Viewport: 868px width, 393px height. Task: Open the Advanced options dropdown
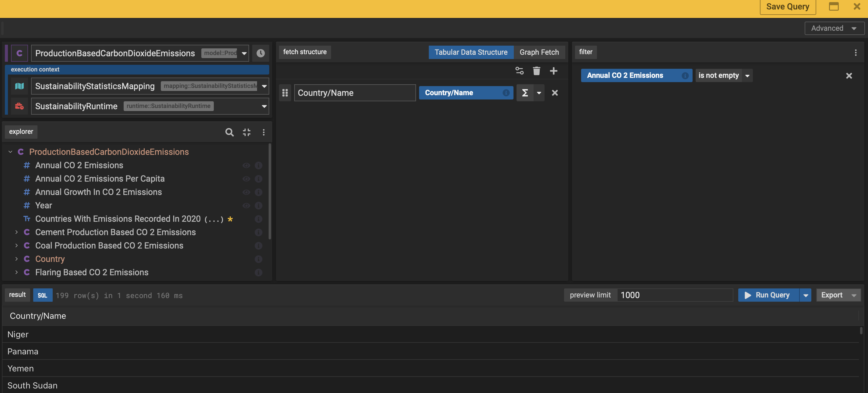click(834, 28)
